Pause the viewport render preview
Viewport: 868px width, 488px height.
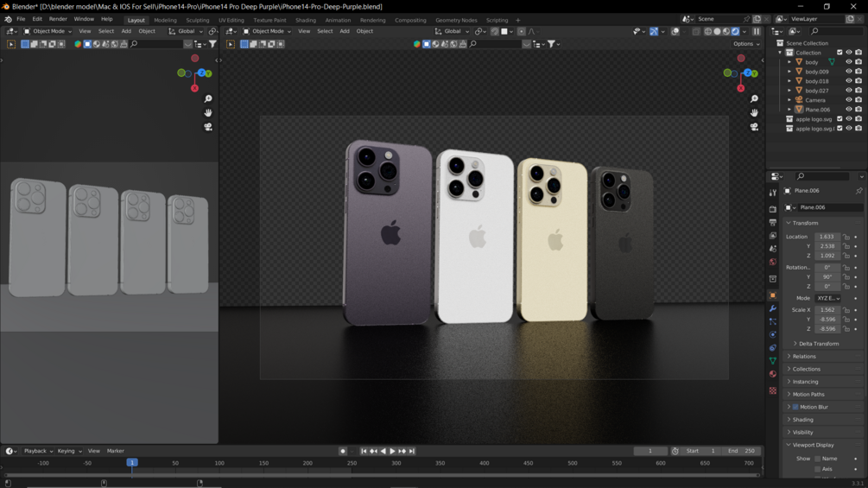click(757, 32)
